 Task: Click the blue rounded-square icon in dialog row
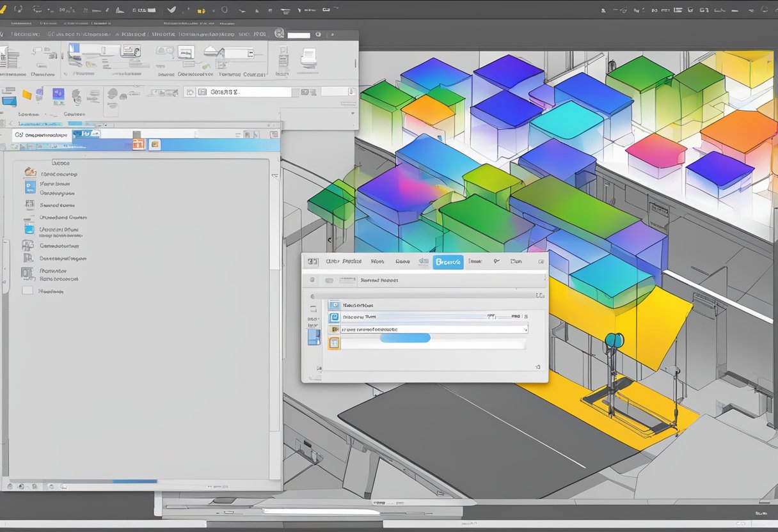point(333,317)
